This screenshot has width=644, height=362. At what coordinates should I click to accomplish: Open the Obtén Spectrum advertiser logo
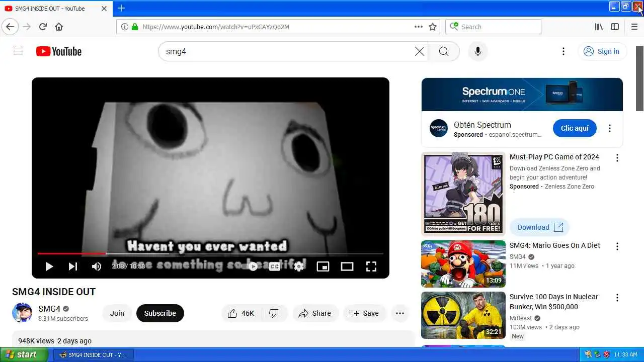click(439, 128)
